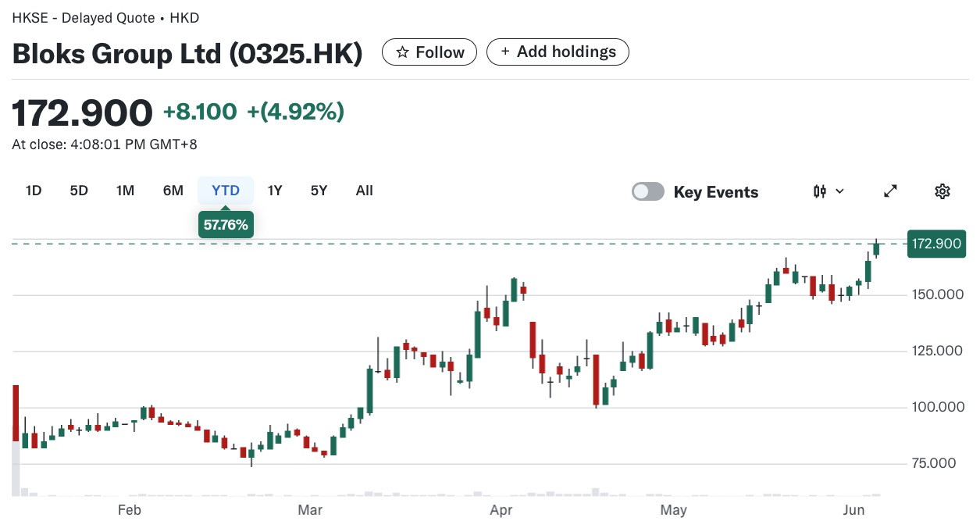Click the Jun x-axis label
The image size is (980, 528).
coord(855,511)
